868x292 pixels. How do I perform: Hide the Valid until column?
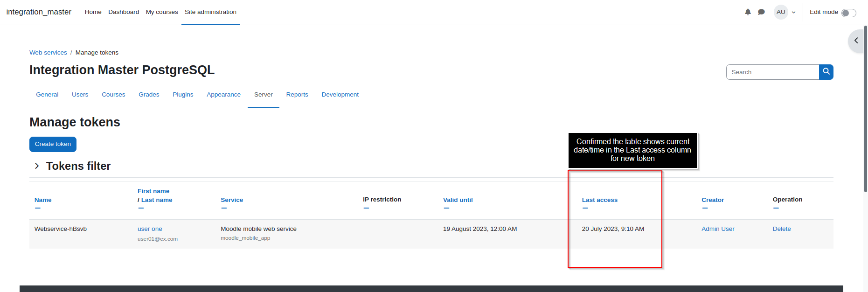446,208
